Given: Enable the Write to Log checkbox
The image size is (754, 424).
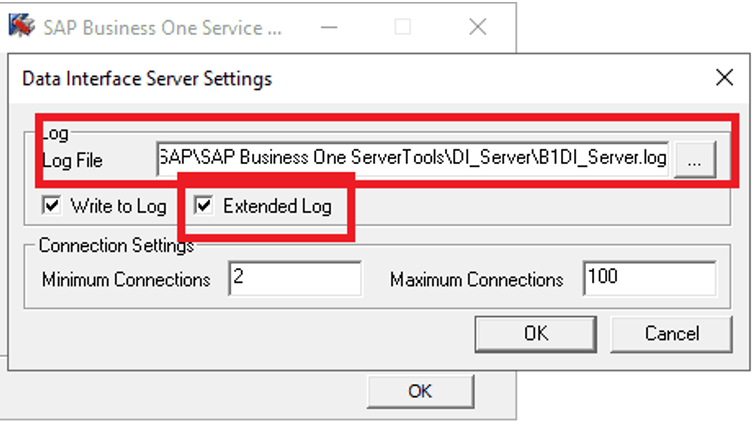Looking at the screenshot, I should (x=51, y=206).
